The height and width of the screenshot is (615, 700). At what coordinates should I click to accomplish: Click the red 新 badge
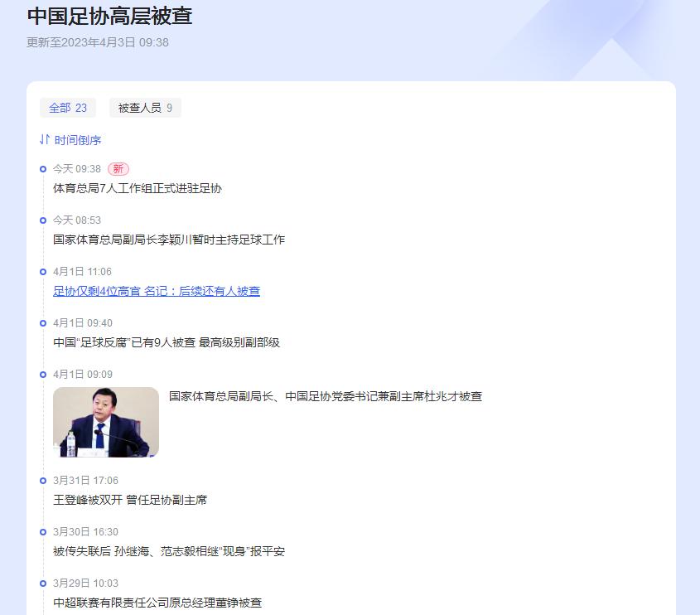pyautogui.click(x=118, y=168)
